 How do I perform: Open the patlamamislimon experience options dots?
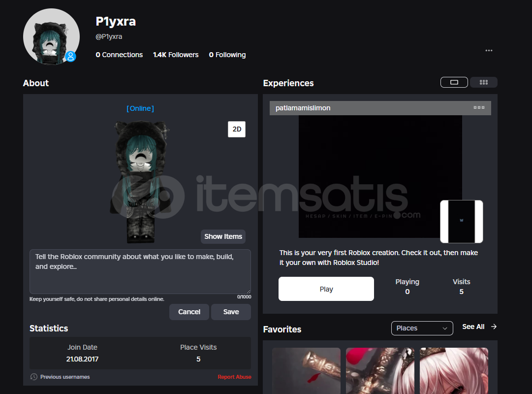(479, 108)
